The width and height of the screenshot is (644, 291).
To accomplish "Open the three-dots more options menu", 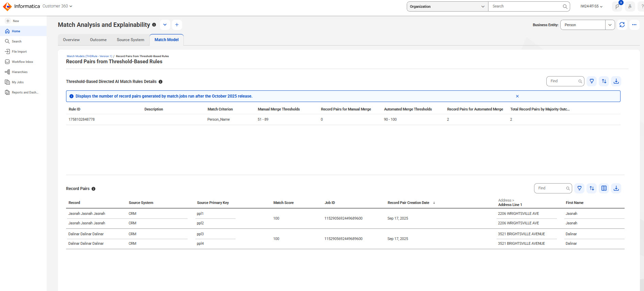I will coord(634,25).
